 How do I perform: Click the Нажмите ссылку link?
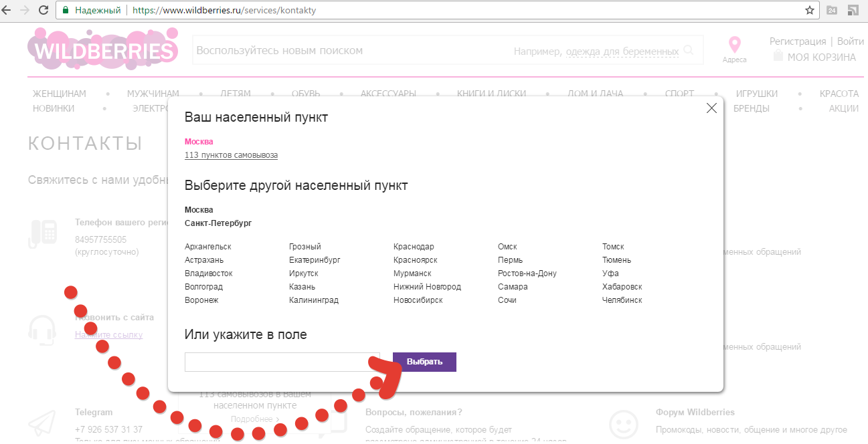[108, 334]
